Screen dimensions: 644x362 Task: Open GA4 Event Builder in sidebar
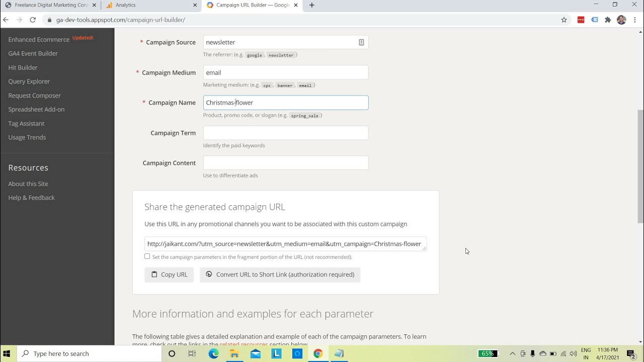point(33,53)
